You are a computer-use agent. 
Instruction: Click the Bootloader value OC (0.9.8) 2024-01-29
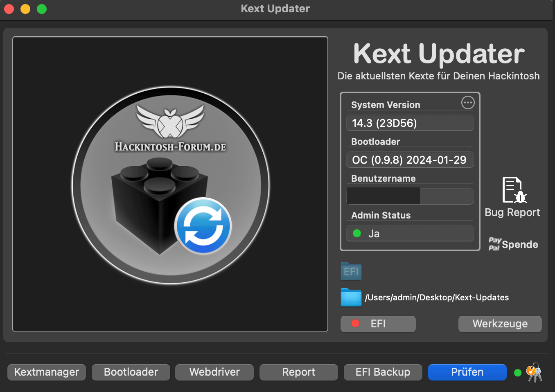click(410, 160)
